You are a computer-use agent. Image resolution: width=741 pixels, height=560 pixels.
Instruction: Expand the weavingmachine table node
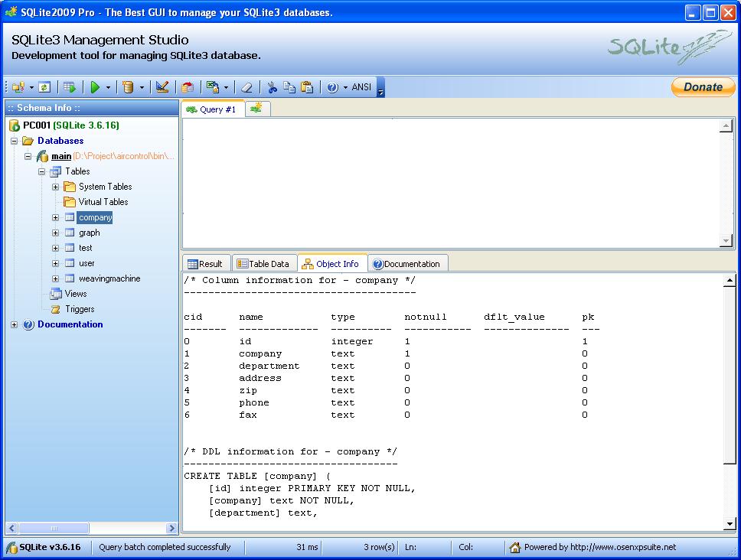click(x=55, y=278)
